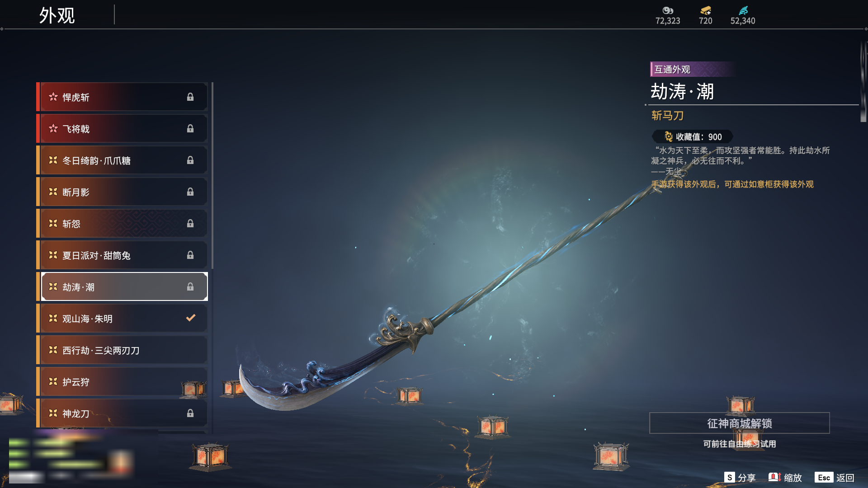Select the 夏日派对·甜筒兔 skin
Image resolution: width=868 pixels, height=488 pixels.
(122, 255)
